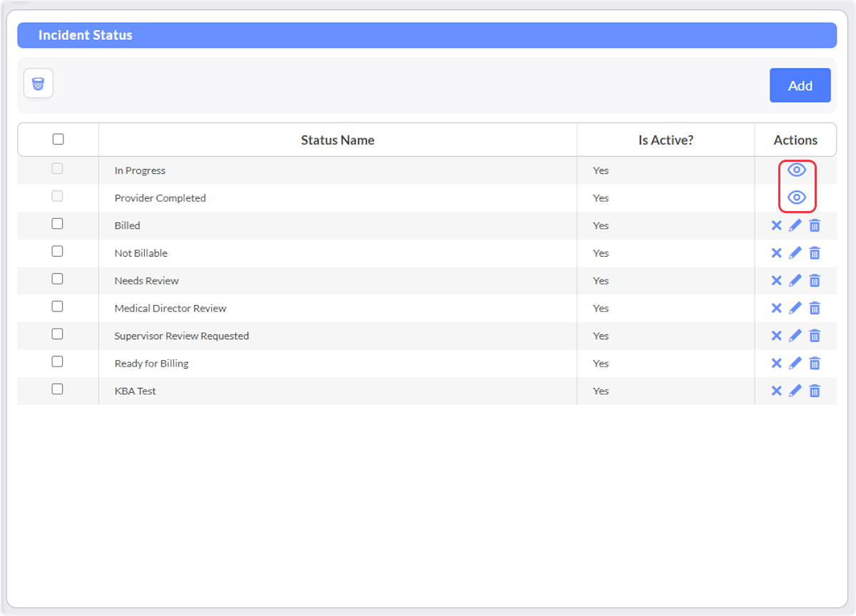Click the Provider Completed status name
Viewport: 856px width, 616px height.
(160, 198)
